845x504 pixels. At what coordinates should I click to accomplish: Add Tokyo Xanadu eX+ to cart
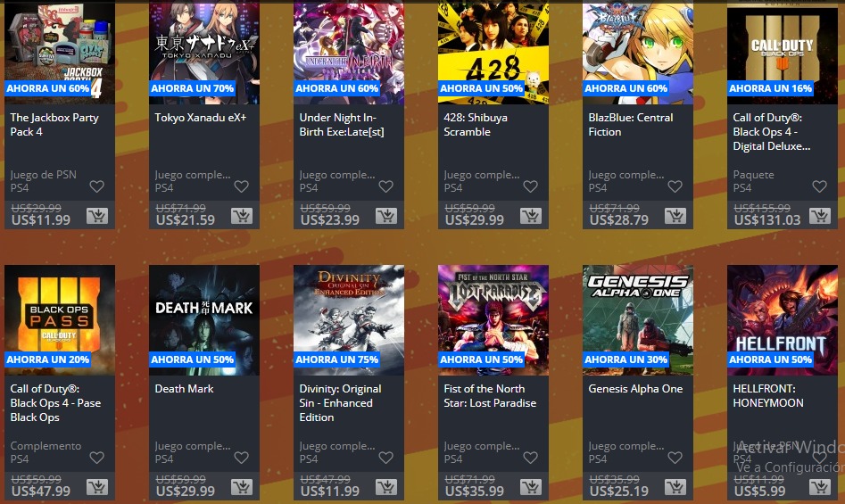coord(242,216)
